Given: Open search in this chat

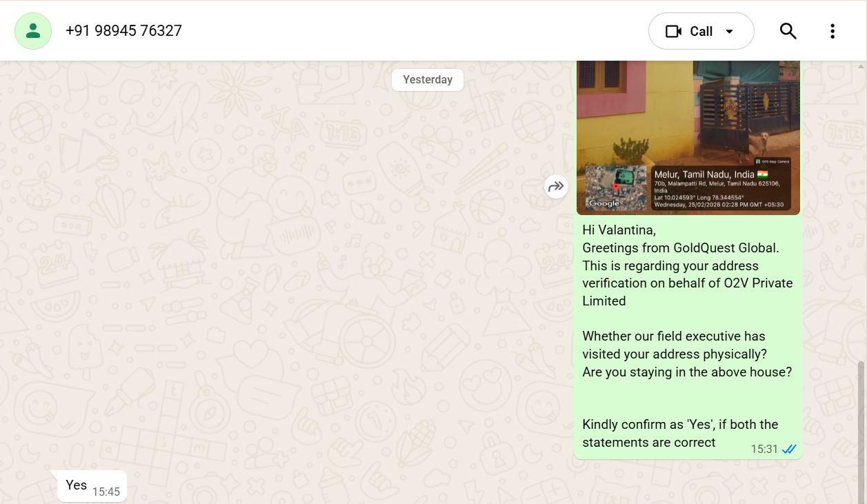Looking at the screenshot, I should [x=788, y=31].
